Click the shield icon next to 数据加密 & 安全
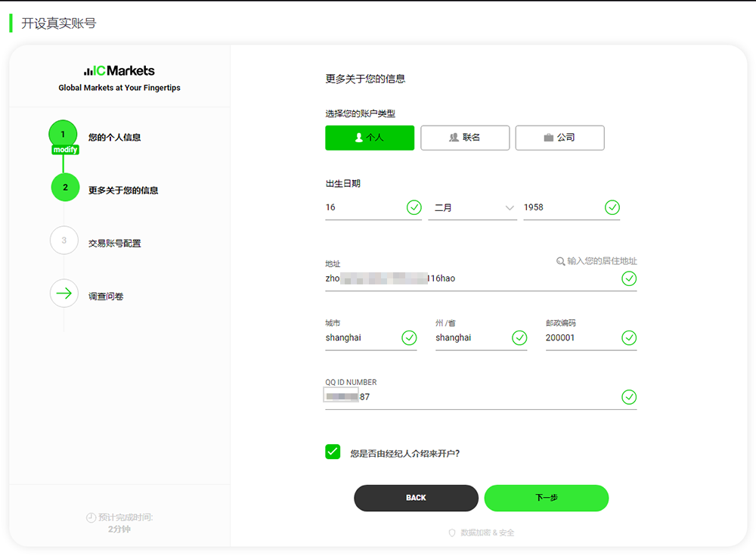 click(x=452, y=533)
